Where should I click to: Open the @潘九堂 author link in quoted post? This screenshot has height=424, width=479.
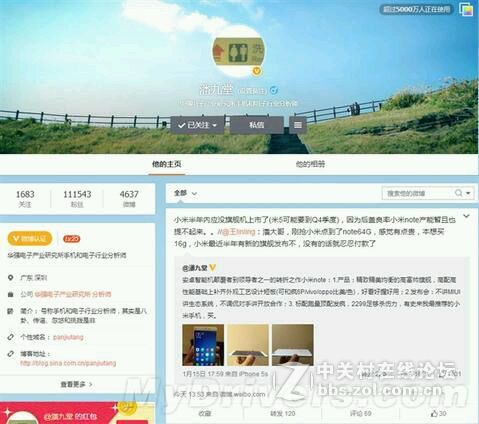tap(195, 268)
